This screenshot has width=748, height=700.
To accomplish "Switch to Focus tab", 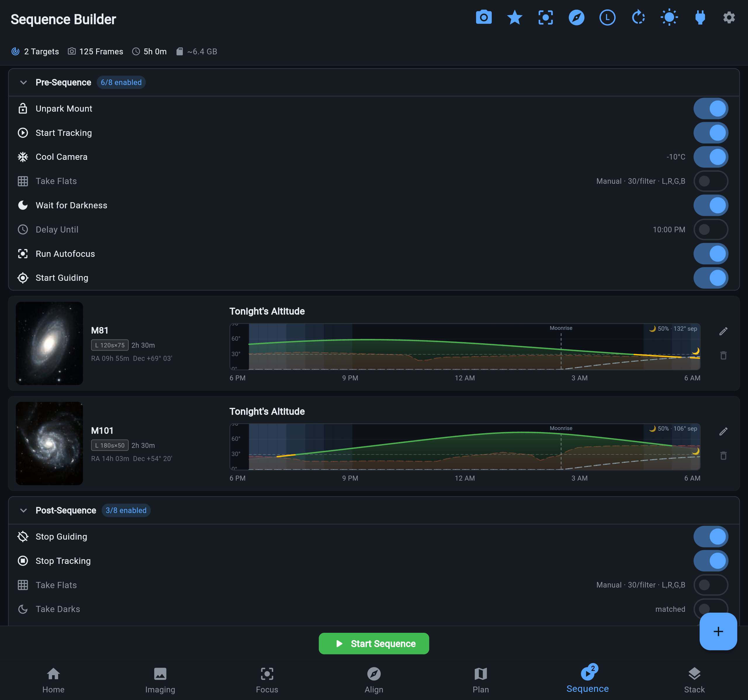I will 267,680.
